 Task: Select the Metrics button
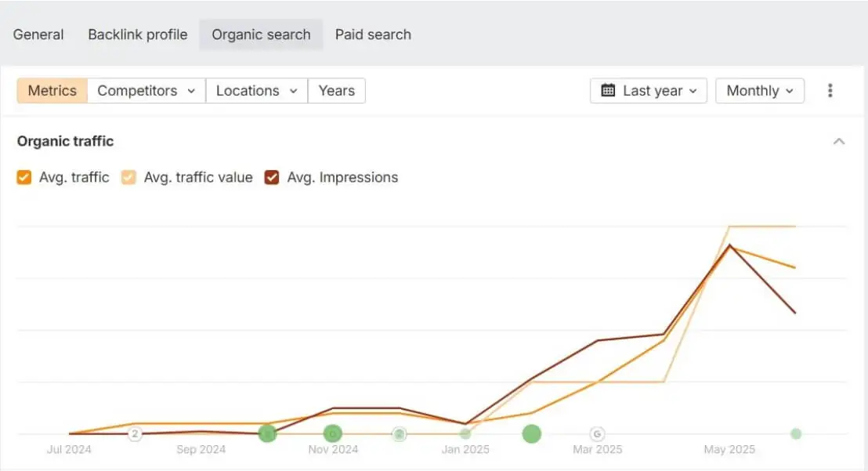pos(52,90)
